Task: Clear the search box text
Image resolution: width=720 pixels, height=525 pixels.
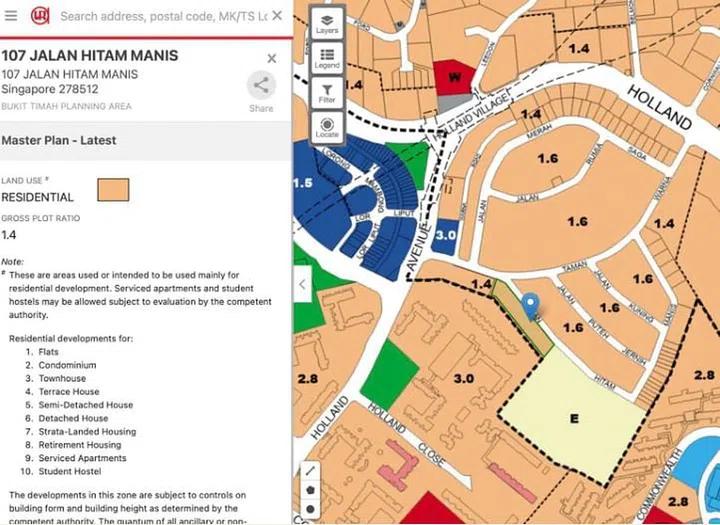Action: click(x=277, y=16)
